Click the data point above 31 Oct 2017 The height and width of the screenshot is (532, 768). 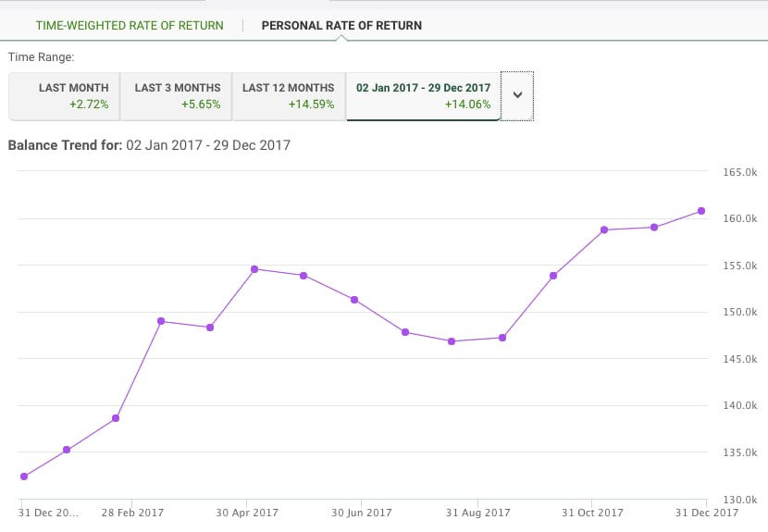pyautogui.click(x=604, y=229)
